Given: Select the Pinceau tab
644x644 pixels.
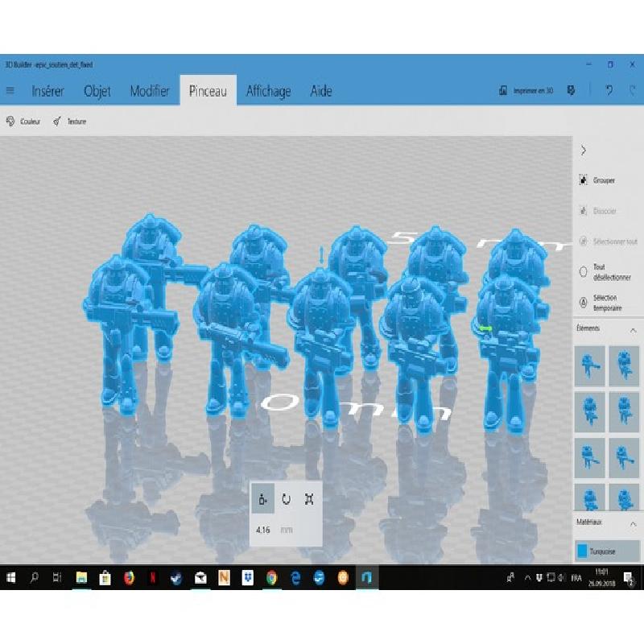Looking at the screenshot, I should (x=208, y=90).
